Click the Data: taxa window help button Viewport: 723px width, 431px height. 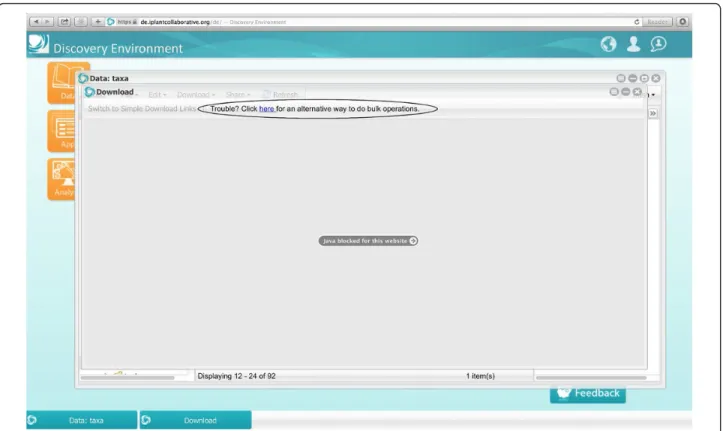coord(621,78)
